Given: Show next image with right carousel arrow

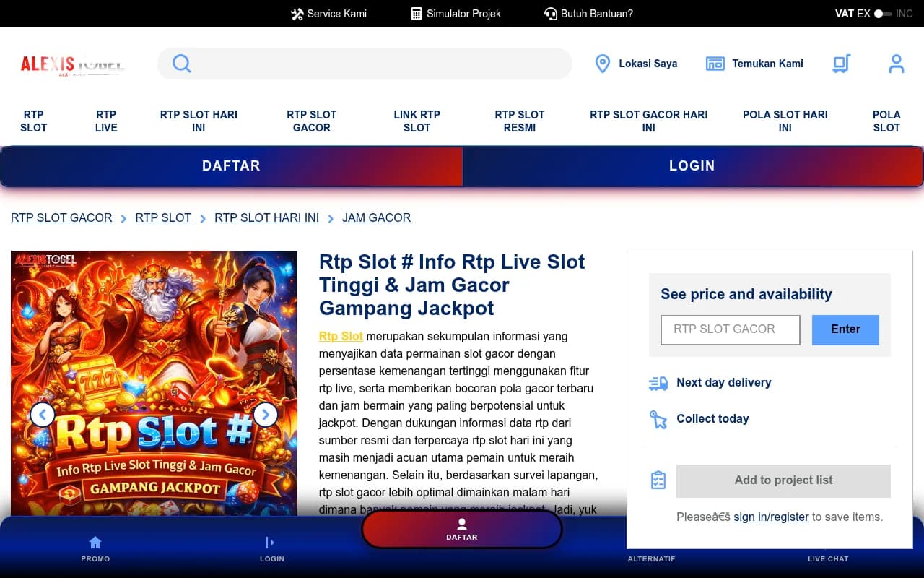Looking at the screenshot, I should (266, 415).
